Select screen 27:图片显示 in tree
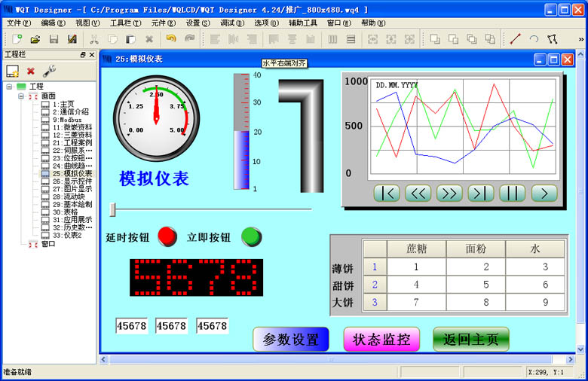Image resolution: width=588 pixels, height=381 pixels. (x=72, y=188)
